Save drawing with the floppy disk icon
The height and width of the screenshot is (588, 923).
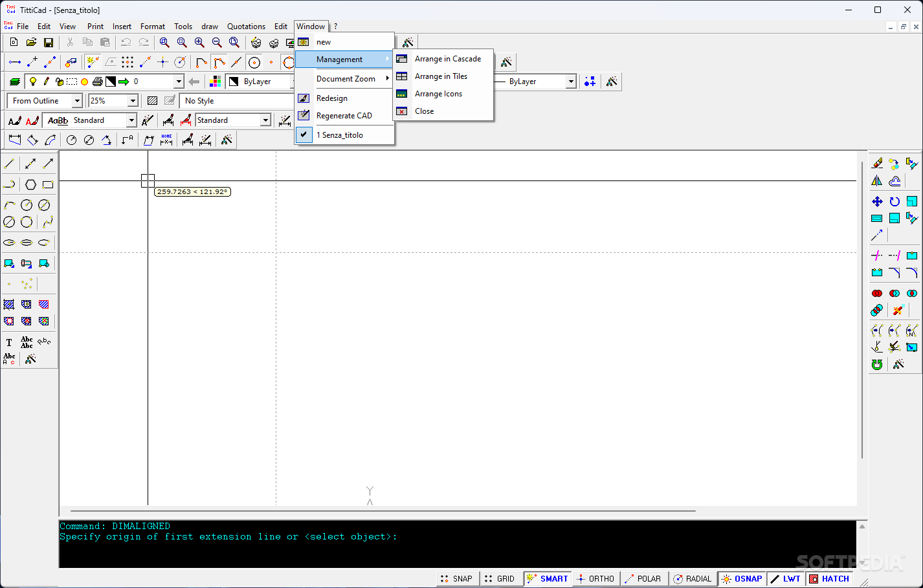click(x=49, y=42)
